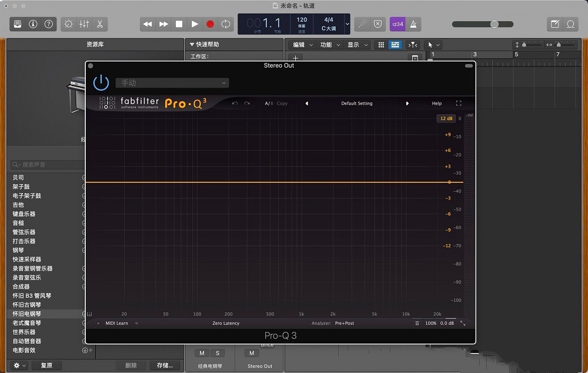Open the Inspector info button

click(x=33, y=24)
